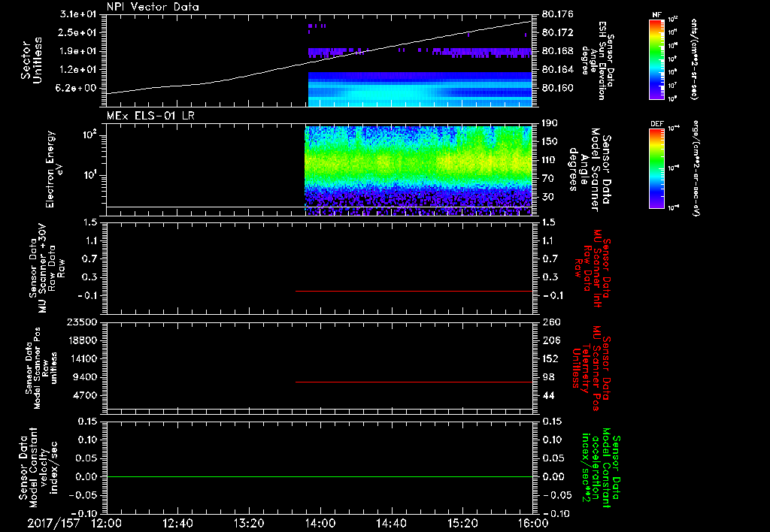Viewport: 770px width, 532px height.
Task: Click the 260 telemetry position tick
Action: click(550, 322)
